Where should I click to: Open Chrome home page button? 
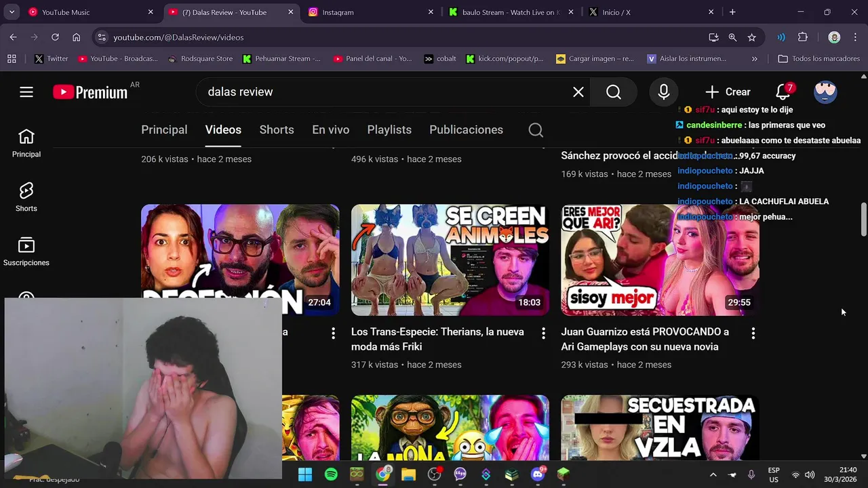tap(76, 37)
